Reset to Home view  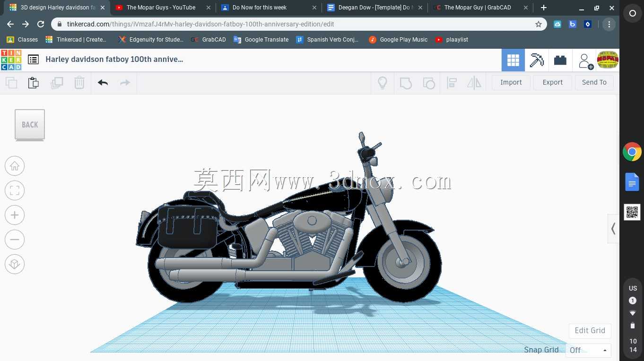tap(15, 166)
